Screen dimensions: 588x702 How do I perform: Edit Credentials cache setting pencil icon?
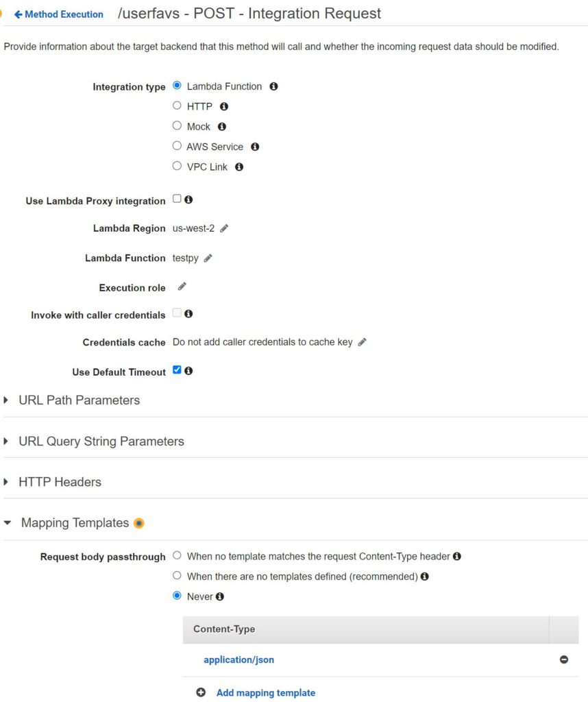pyautogui.click(x=362, y=342)
